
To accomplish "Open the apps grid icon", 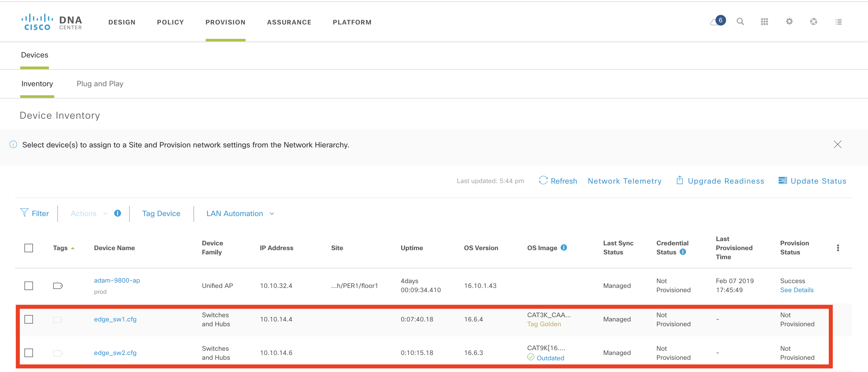I will pos(764,22).
